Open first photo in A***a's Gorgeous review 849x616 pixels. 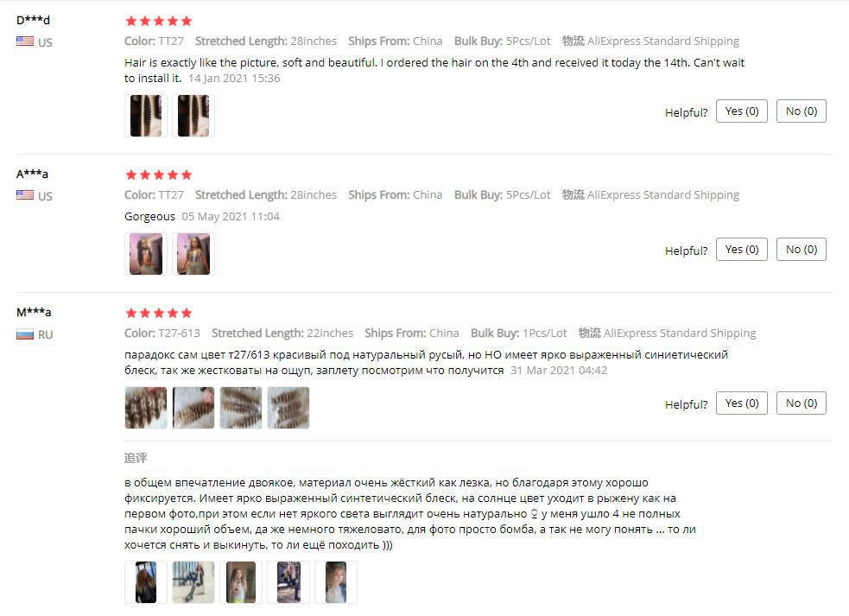pyautogui.click(x=146, y=254)
